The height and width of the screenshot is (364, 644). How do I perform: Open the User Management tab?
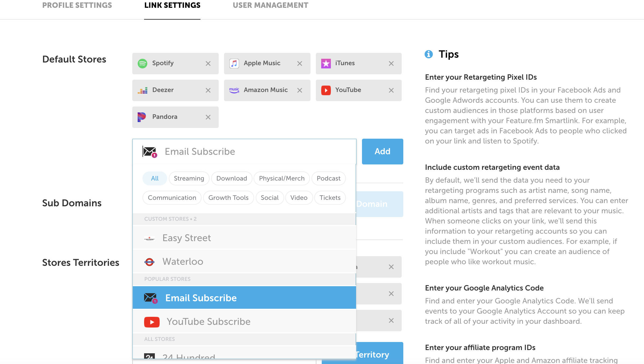(270, 5)
